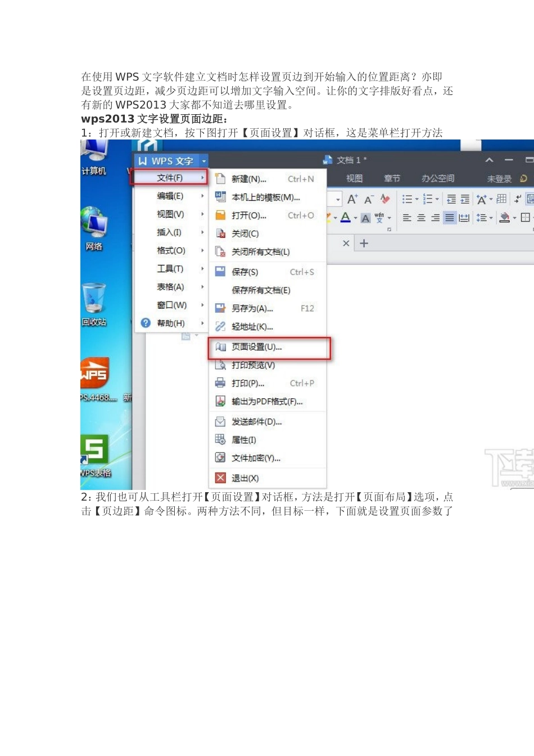534x756 pixels.
Task: Toggle the character shading A button
Action: pyautogui.click(x=365, y=218)
